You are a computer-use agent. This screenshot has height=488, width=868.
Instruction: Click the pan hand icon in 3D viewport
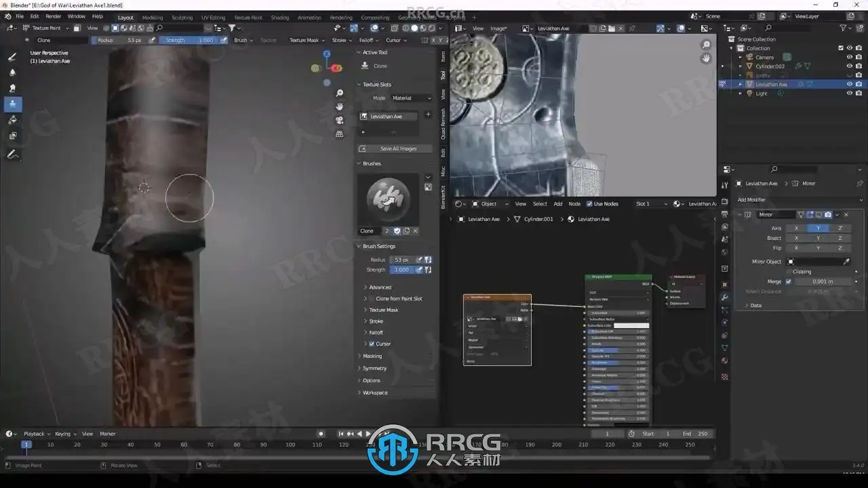click(340, 106)
